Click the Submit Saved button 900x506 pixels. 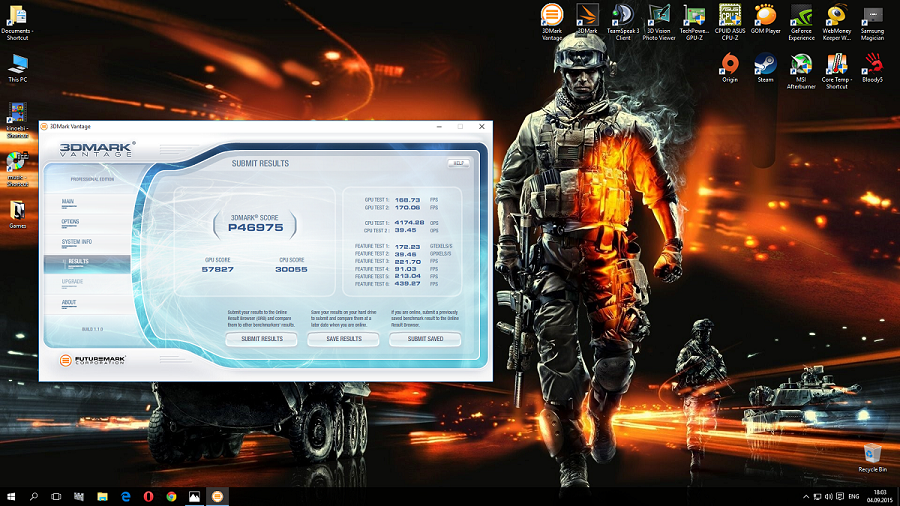[x=426, y=339]
